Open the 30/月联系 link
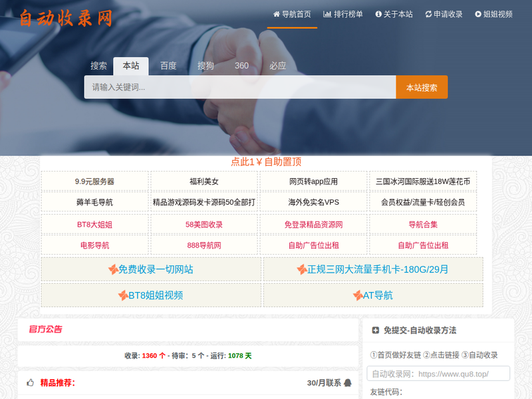 click(x=324, y=383)
